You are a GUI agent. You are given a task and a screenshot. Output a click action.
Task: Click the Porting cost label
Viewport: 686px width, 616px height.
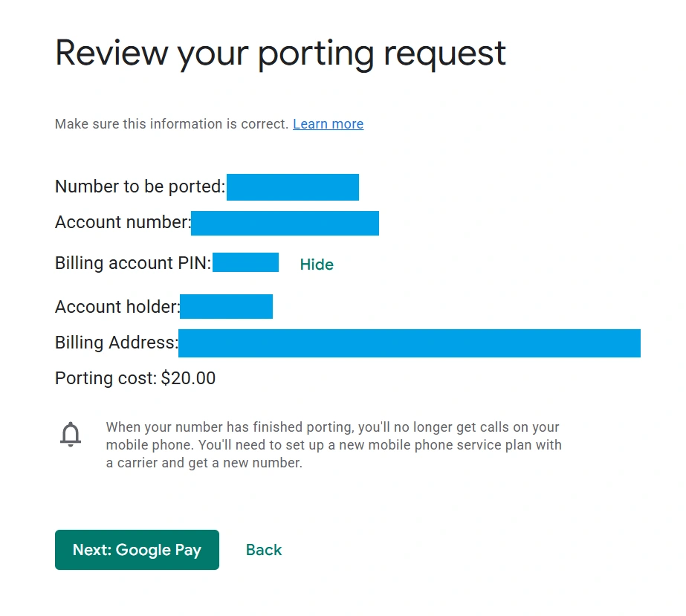point(106,378)
